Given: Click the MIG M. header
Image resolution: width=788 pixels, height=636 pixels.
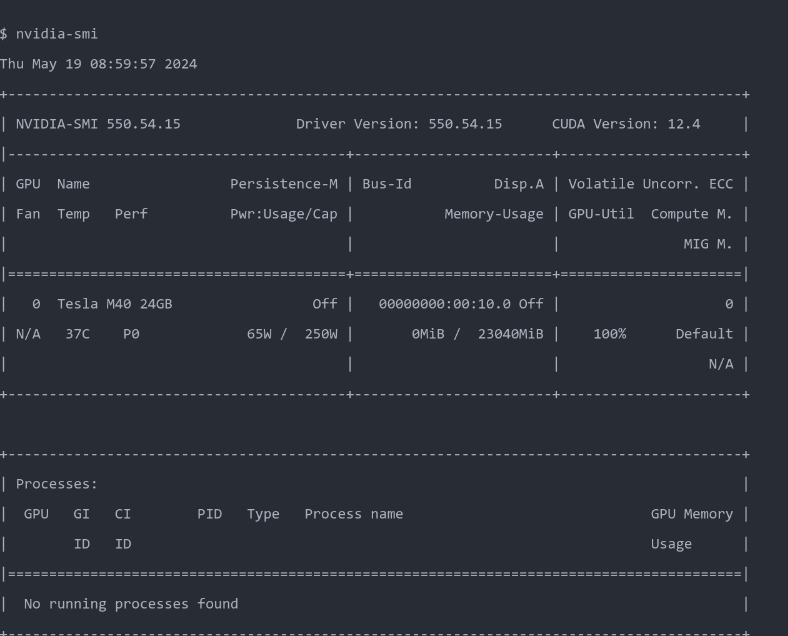Looking at the screenshot, I should pos(708,244).
